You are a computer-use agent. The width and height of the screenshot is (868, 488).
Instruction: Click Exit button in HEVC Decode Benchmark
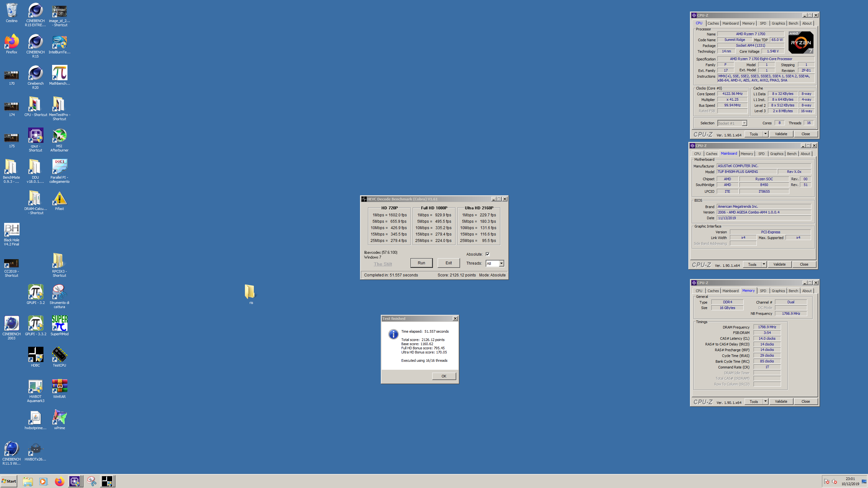point(449,263)
